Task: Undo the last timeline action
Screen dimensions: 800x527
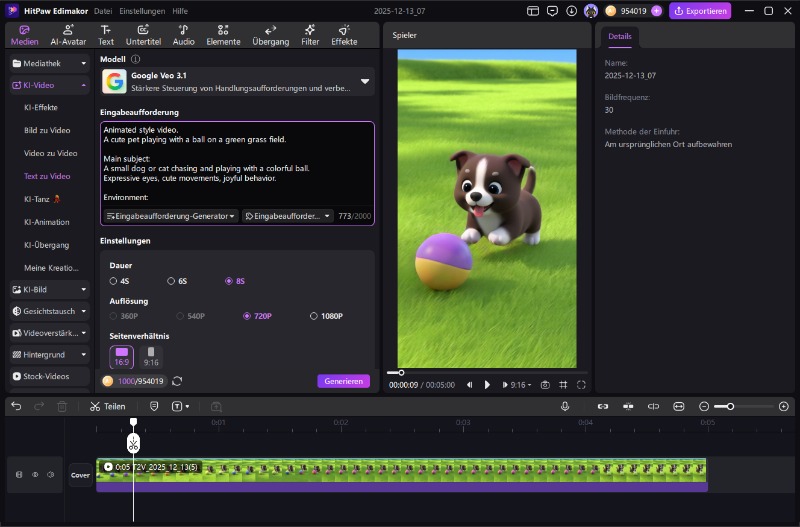Action: click(x=16, y=407)
